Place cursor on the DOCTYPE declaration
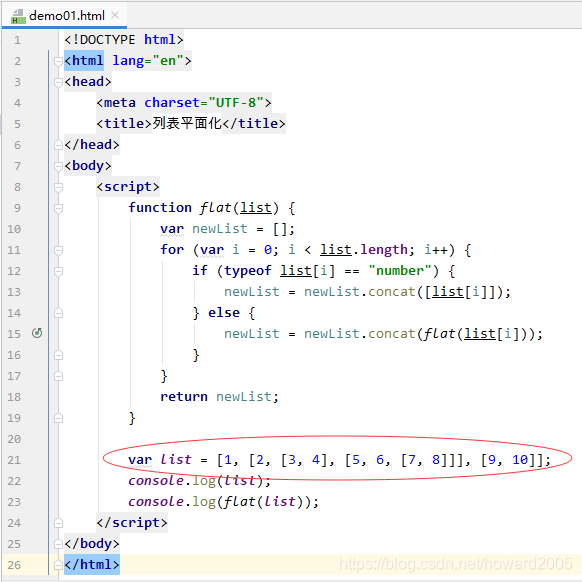 click(x=124, y=39)
